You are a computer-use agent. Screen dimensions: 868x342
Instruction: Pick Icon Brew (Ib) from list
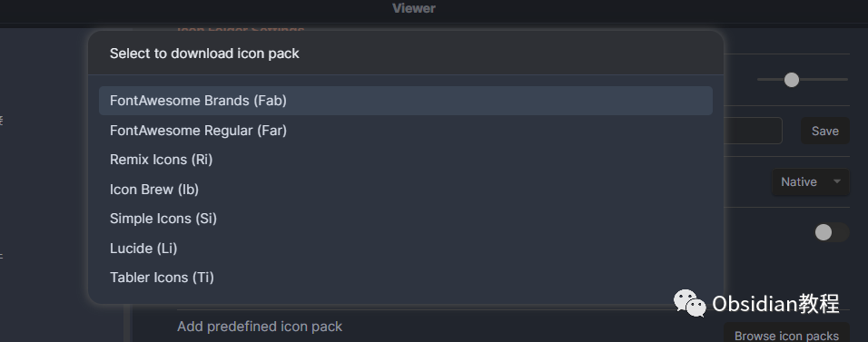point(405,190)
